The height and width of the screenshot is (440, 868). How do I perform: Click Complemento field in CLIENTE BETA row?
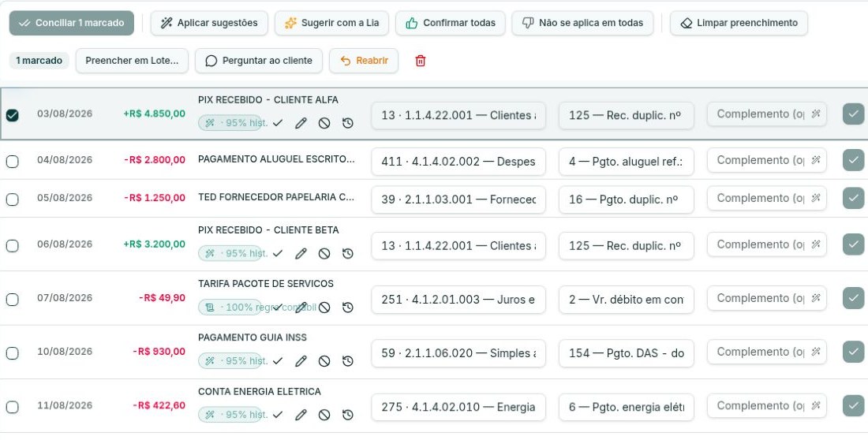767,244
